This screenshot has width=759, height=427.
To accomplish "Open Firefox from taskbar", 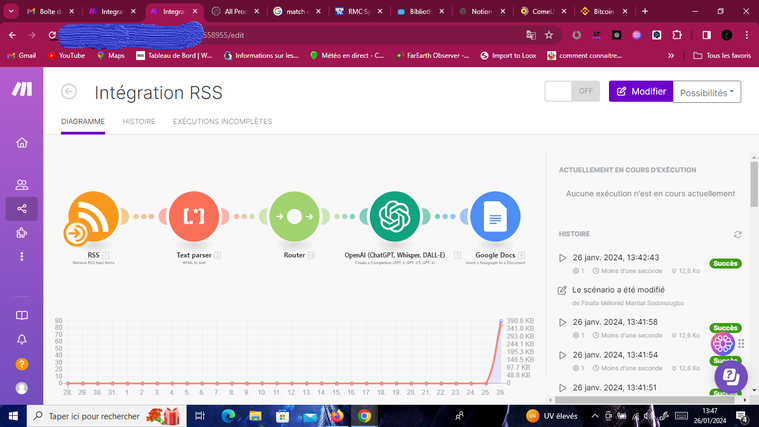I will click(x=337, y=416).
